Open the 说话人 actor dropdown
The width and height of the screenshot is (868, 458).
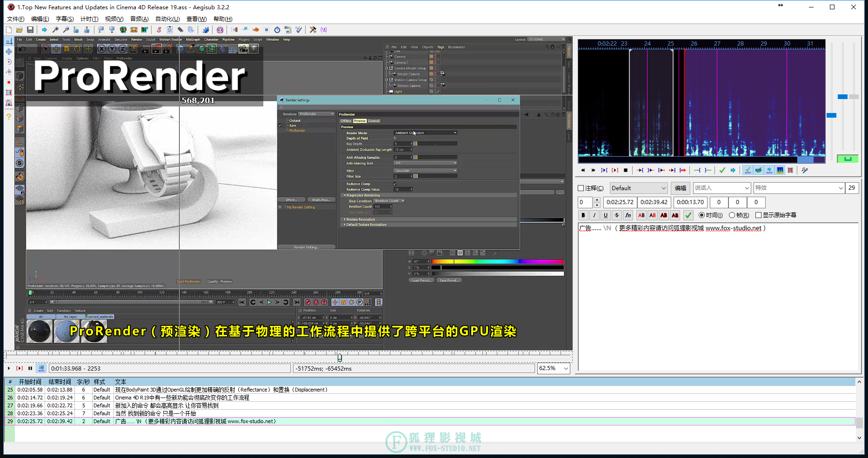[x=722, y=188]
